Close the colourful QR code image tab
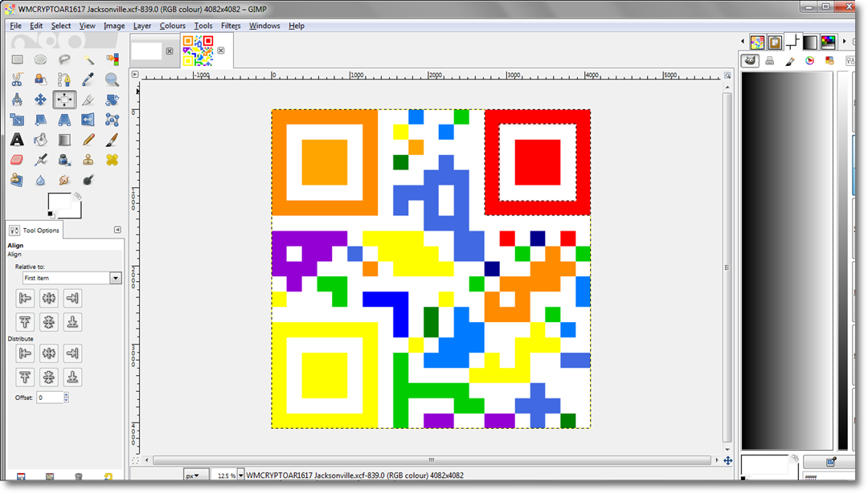Image resolution: width=868 pixels, height=494 pixels. click(221, 51)
